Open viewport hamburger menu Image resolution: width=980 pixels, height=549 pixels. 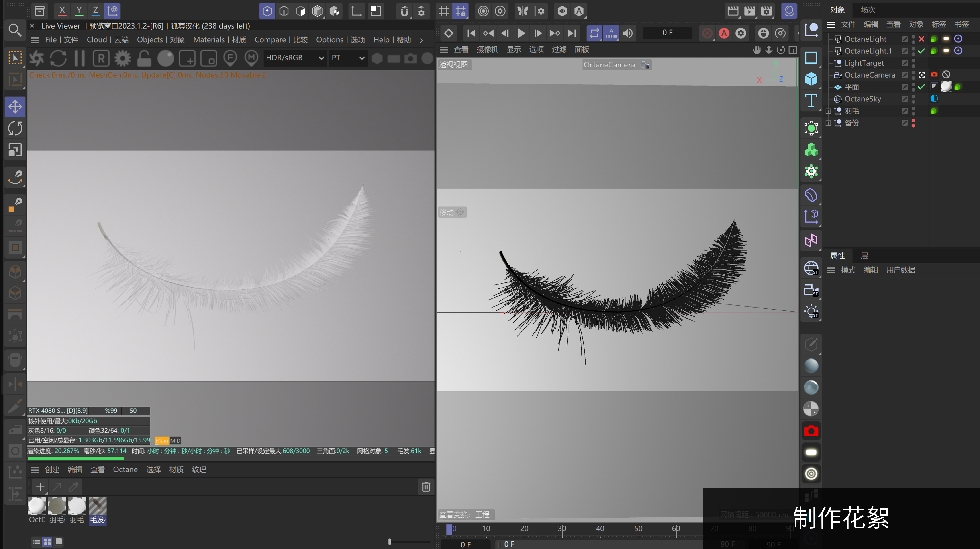(444, 49)
